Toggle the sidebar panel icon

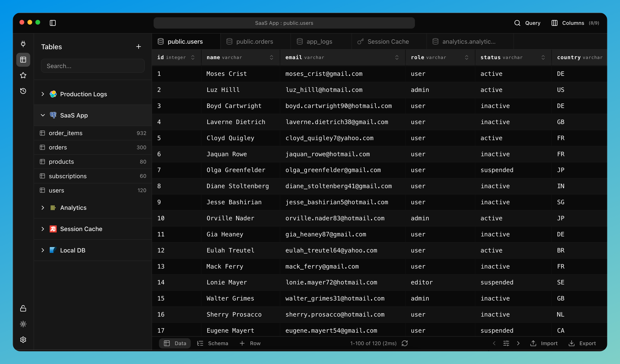(53, 23)
